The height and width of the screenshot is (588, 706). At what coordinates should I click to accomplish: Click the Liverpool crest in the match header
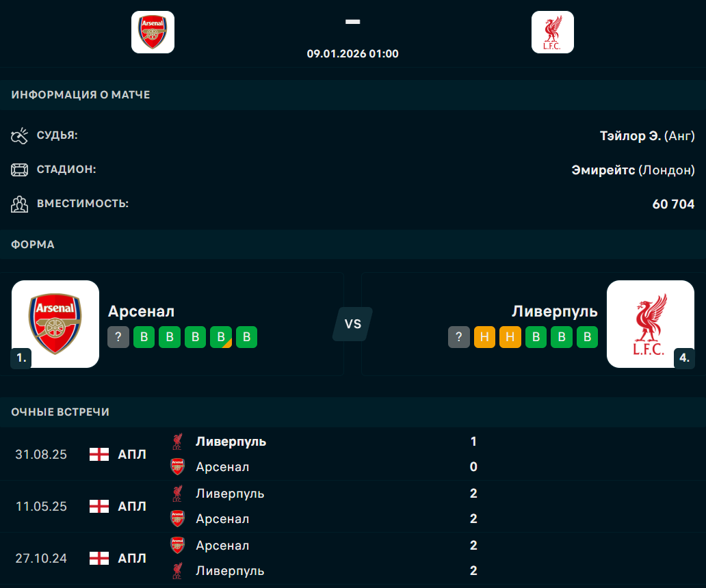point(552,32)
